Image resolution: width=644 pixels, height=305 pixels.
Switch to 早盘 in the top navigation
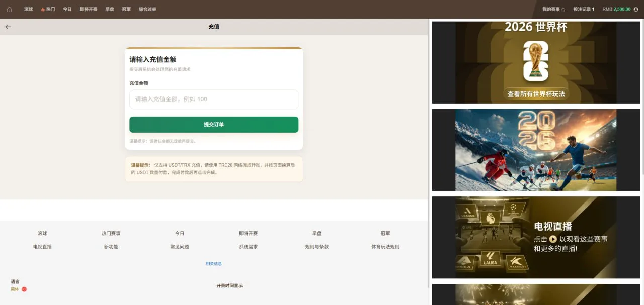[x=110, y=9]
